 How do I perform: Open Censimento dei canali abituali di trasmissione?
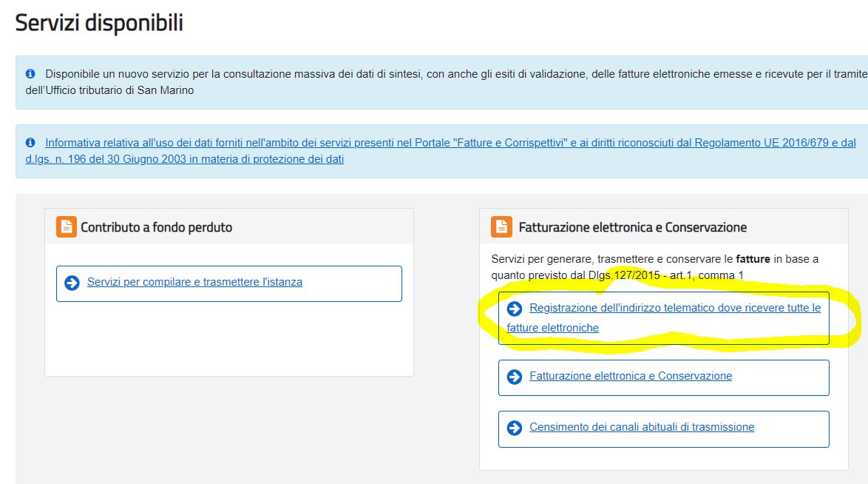pyautogui.click(x=642, y=427)
